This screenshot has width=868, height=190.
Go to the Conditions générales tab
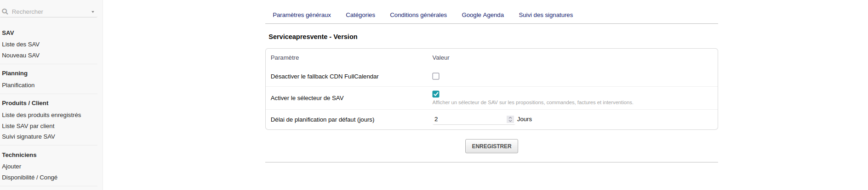coord(418,15)
